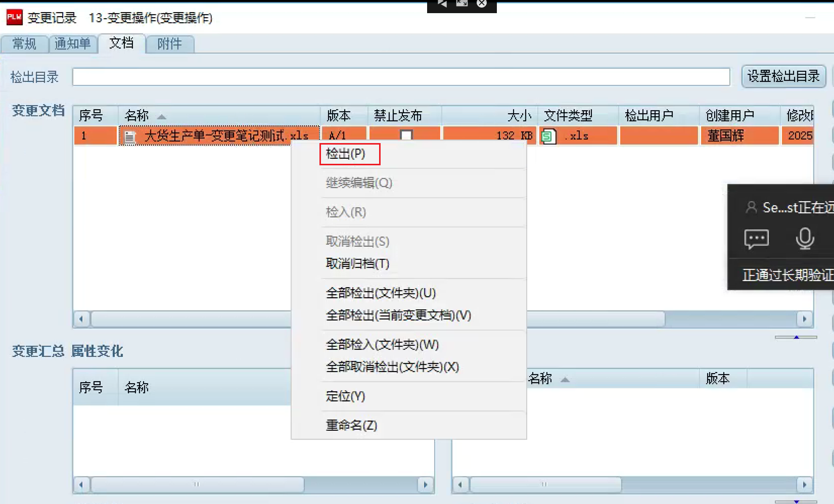Screen dimensions: 834x504
Task: Click the lower right table's scrollbar thumb
Action: (545, 484)
